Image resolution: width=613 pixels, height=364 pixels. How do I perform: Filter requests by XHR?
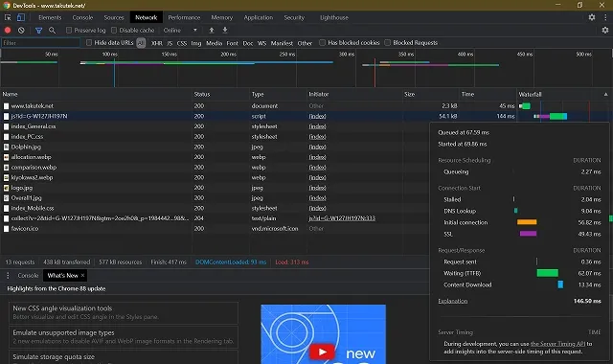[157, 43]
